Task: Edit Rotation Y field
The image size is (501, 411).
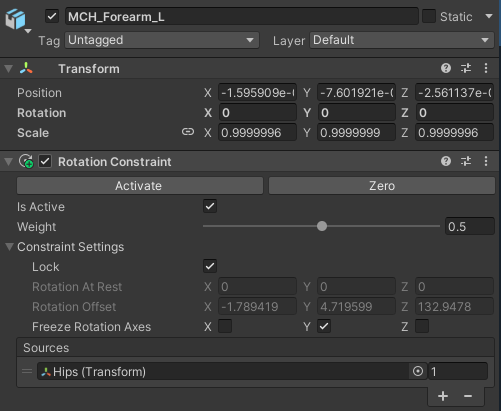Action: pyautogui.click(x=356, y=113)
